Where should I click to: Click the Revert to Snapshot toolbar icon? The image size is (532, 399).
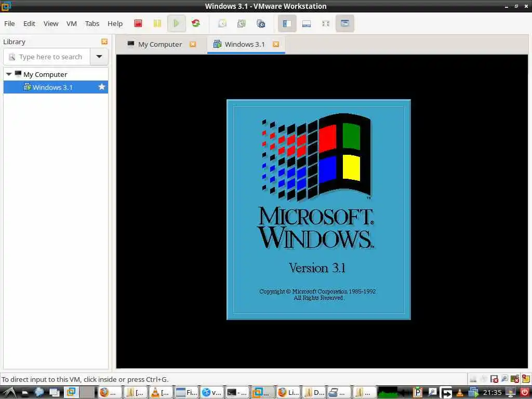click(242, 23)
